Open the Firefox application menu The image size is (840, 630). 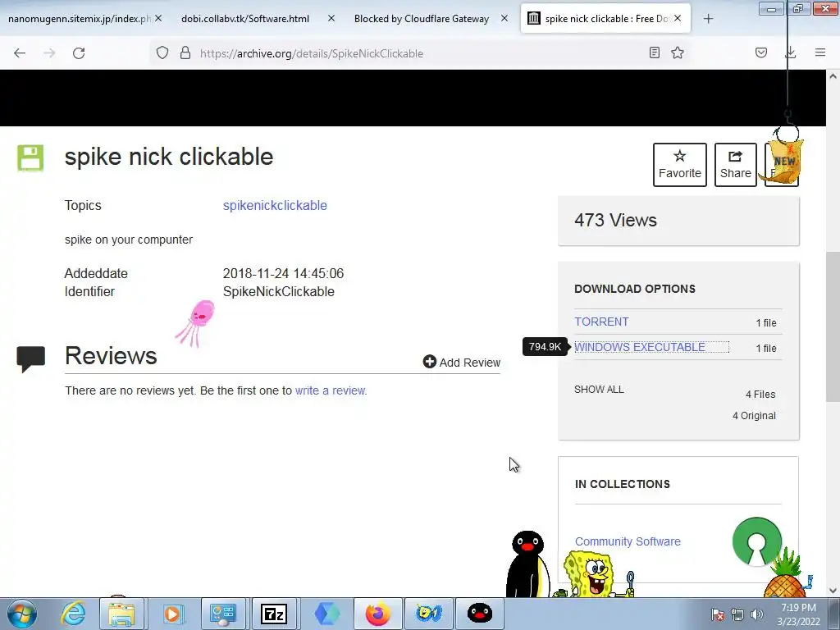coord(820,52)
